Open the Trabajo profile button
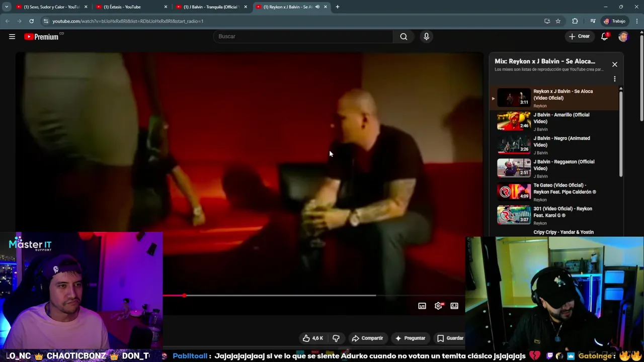644x362 pixels. [x=614, y=21]
